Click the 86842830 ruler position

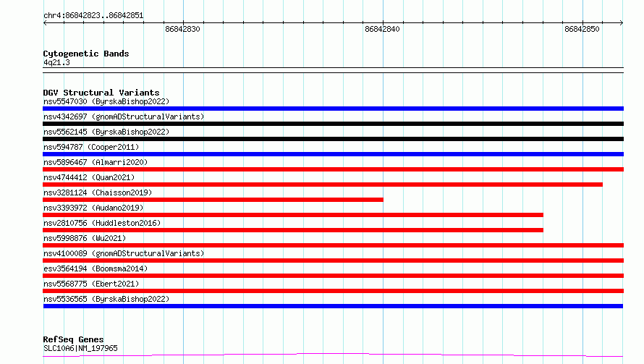click(x=183, y=29)
